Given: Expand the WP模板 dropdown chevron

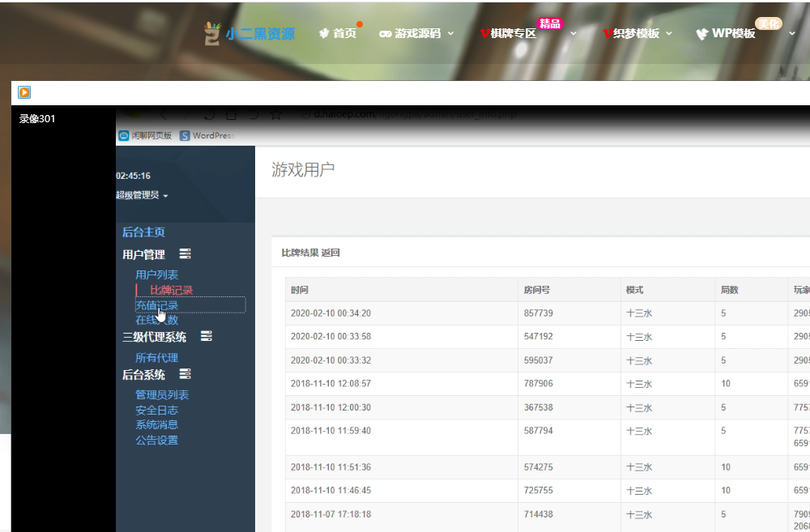Looking at the screenshot, I should coord(792,33).
